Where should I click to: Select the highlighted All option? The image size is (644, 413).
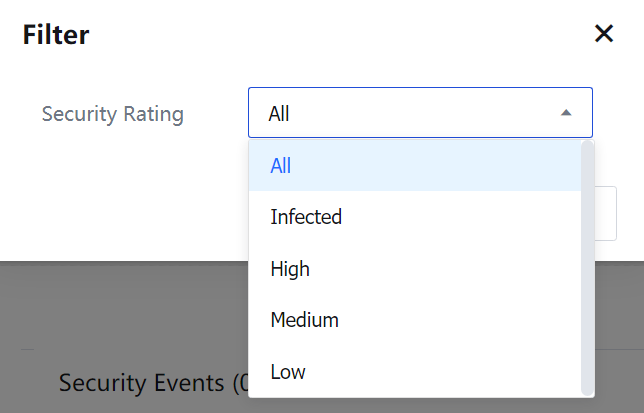[281, 166]
